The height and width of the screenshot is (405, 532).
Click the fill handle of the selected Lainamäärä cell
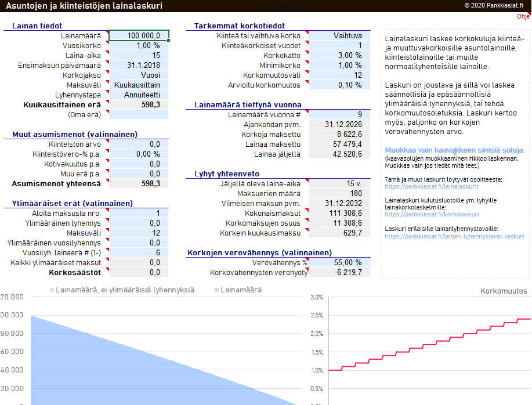pos(168,40)
